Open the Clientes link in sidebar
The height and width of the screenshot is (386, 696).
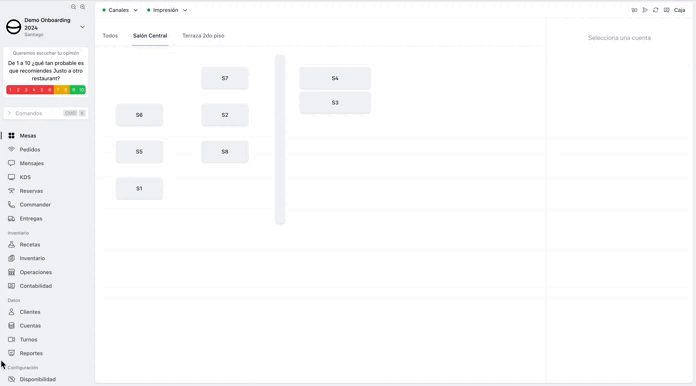pos(30,312)
